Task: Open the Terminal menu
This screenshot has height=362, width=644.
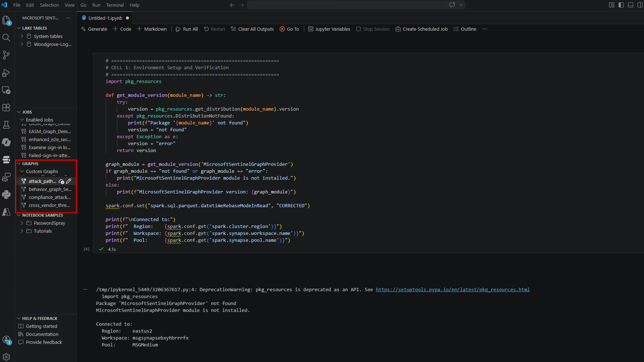Action: click(115, 5)
